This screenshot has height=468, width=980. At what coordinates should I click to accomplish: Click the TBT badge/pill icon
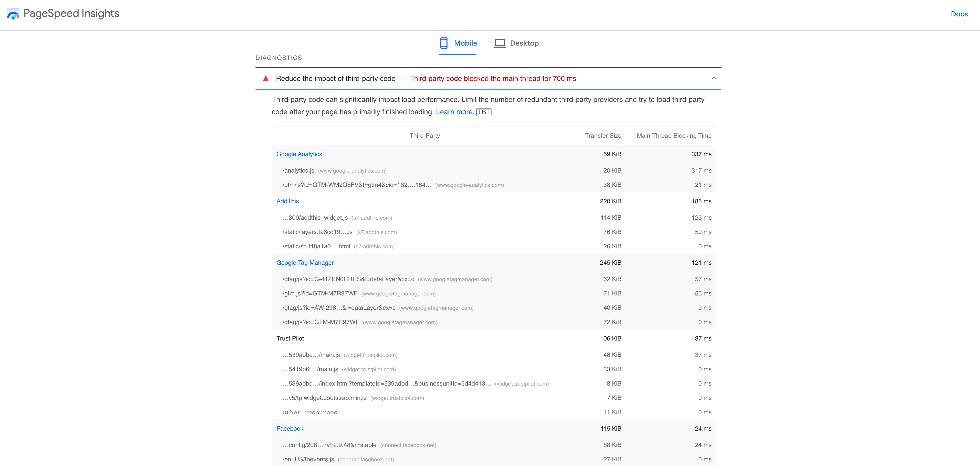coord(484,112)
